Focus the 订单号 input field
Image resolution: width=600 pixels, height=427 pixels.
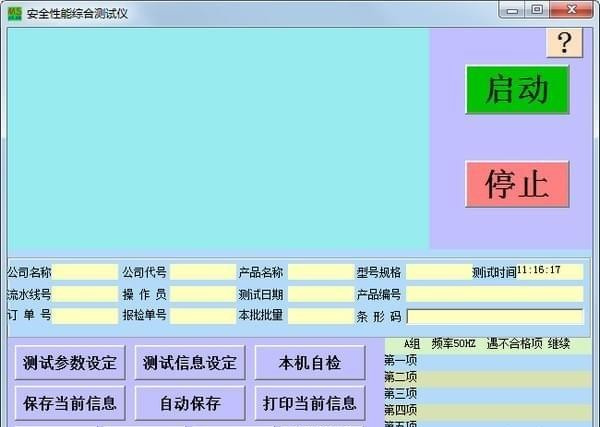[x=85, y=316]
